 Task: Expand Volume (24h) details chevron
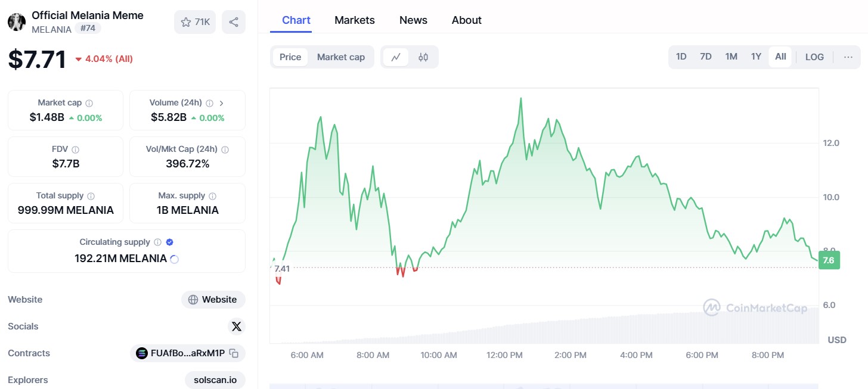[222, 103]
